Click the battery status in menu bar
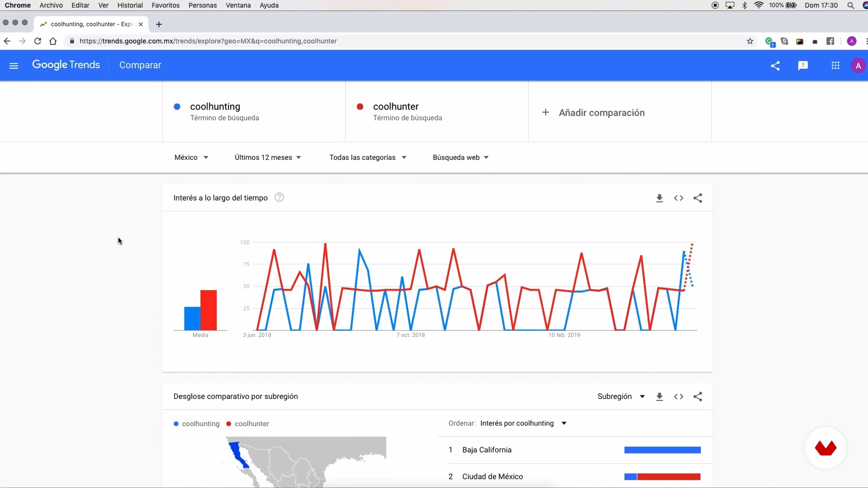 (x=783, y=5)
